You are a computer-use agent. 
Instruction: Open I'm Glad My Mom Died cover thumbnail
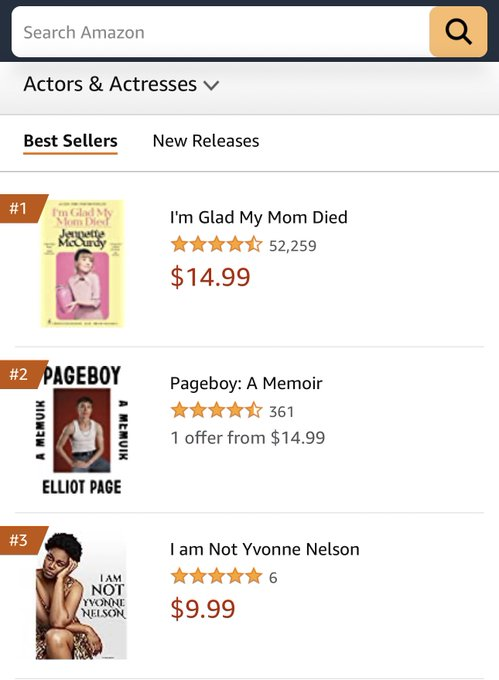[82, 263]
